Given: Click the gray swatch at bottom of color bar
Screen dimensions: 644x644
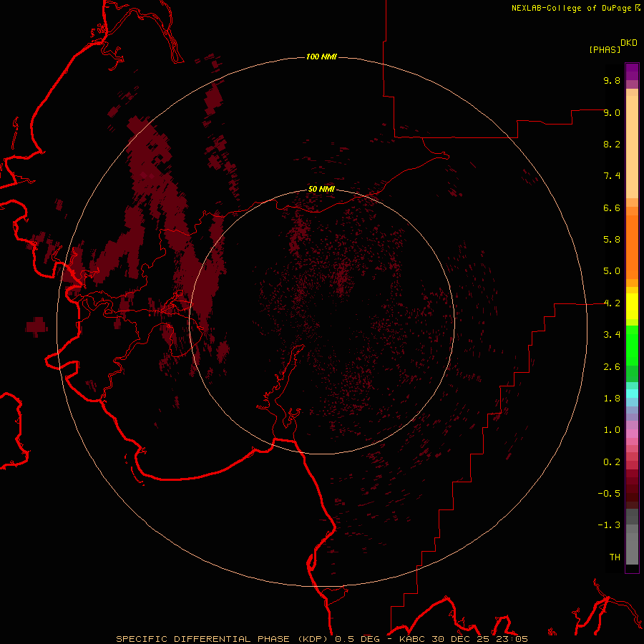Looking at the screenshot, I should 632,548.
